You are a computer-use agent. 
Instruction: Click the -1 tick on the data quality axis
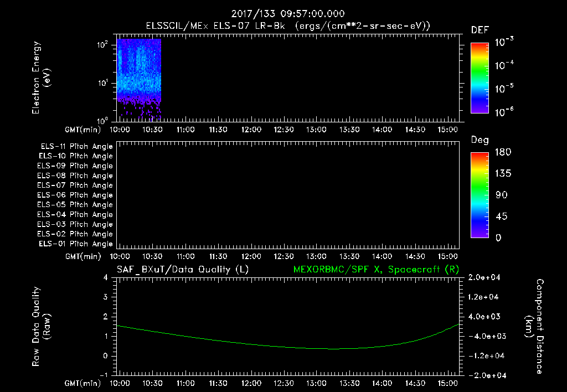104,375
